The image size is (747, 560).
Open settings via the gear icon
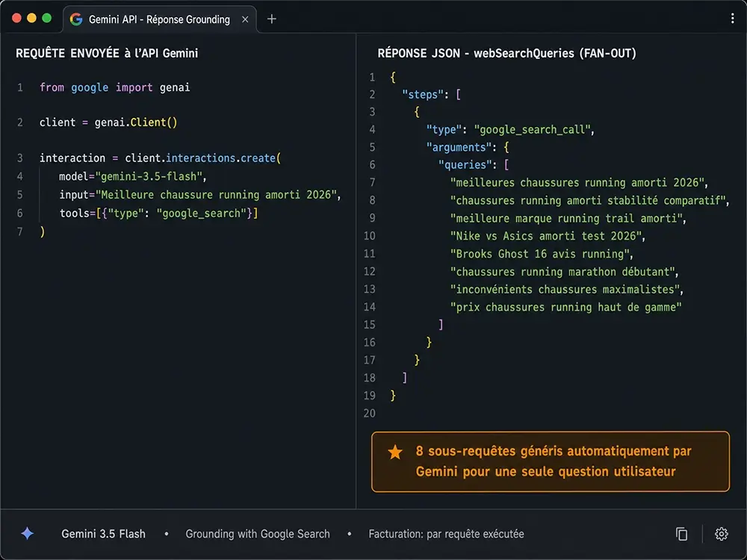tap(722, 534)
